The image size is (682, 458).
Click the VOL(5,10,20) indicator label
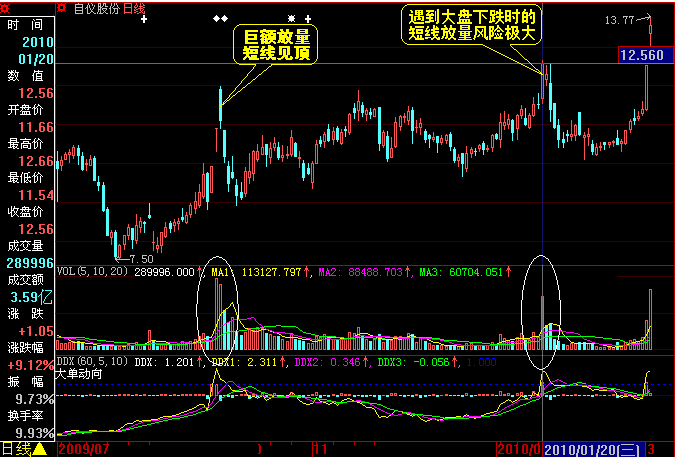tap(93, 272)
